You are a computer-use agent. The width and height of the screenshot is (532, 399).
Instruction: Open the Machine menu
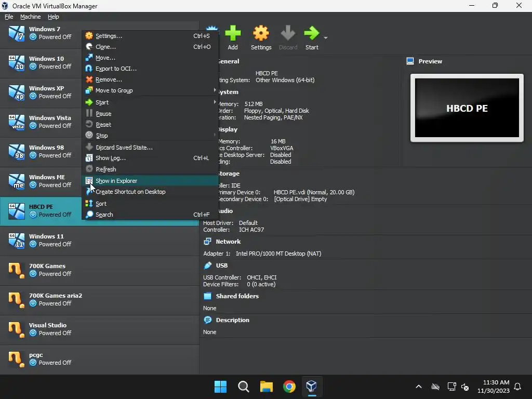30,17
